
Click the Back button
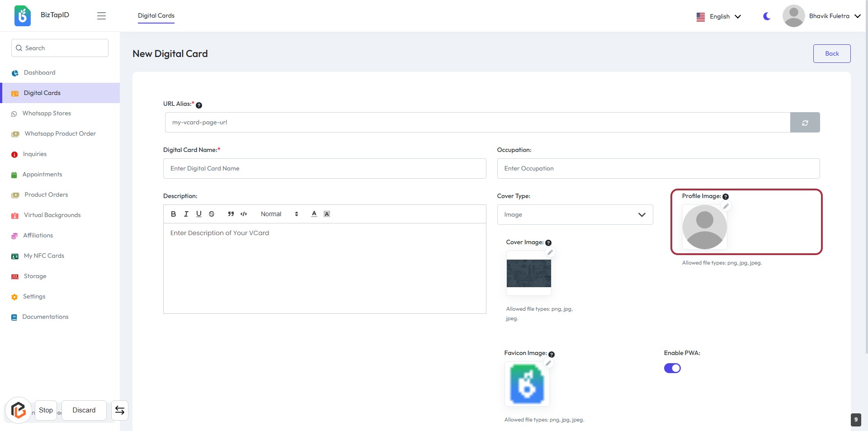831,53
